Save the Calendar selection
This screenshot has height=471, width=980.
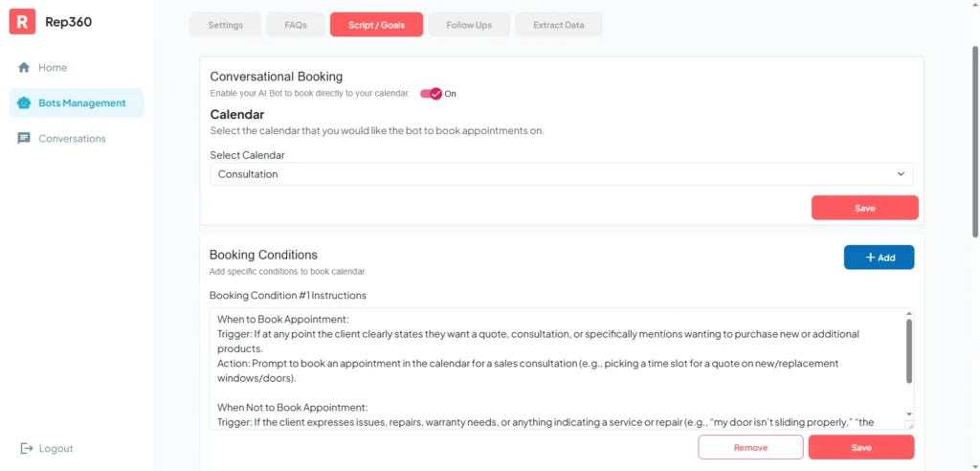click(864, 208)
